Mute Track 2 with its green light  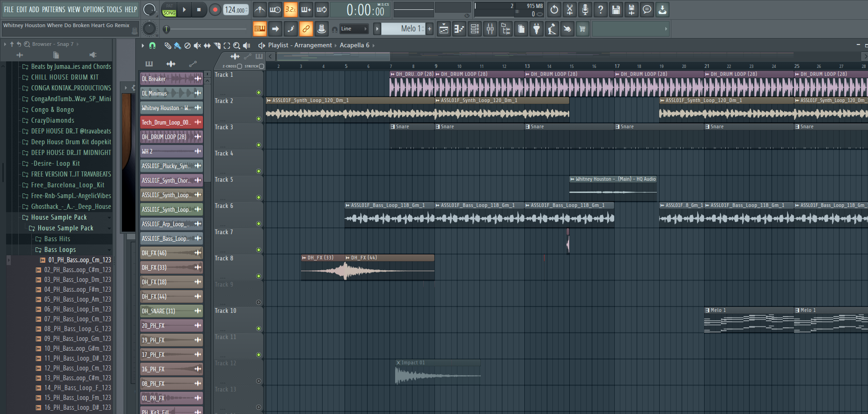(x=258, y=119)
